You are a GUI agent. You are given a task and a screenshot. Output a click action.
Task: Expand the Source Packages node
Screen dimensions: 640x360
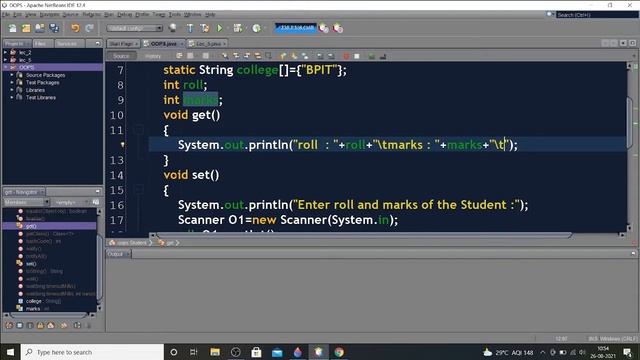click(12, 75)
